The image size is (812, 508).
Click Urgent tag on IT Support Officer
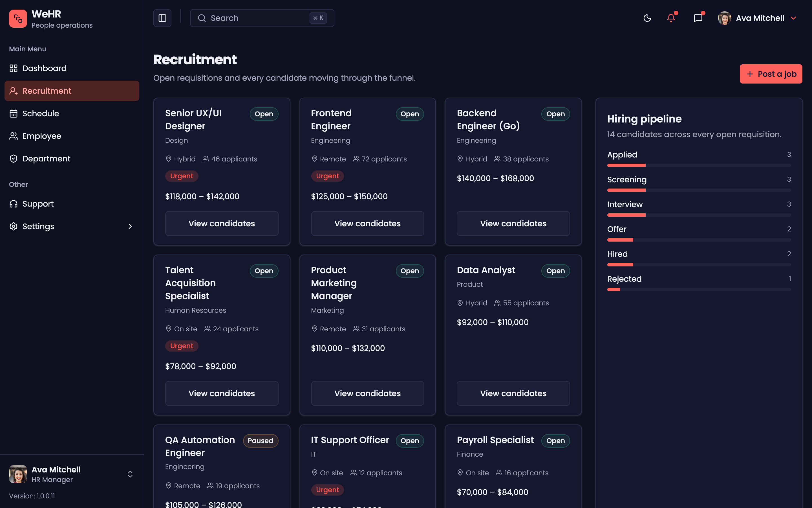point(327,490)
